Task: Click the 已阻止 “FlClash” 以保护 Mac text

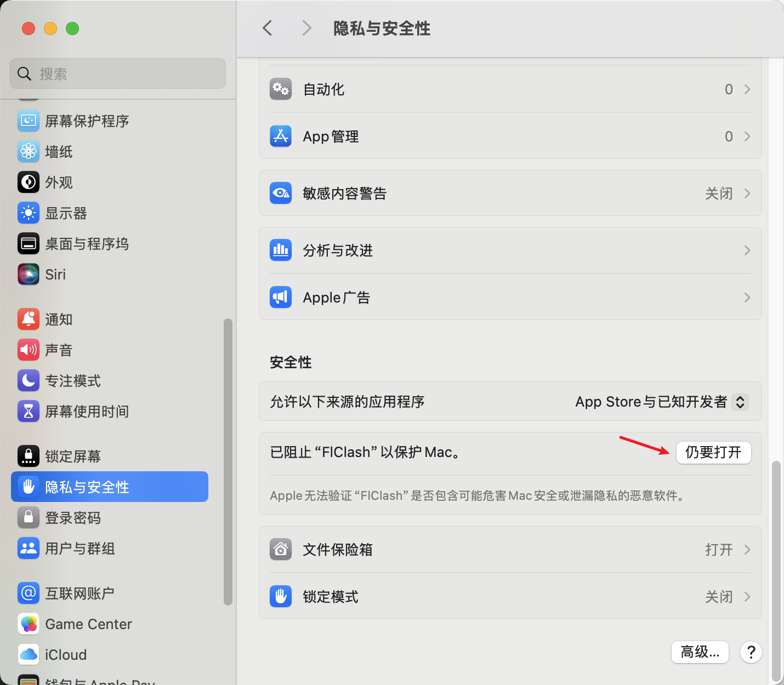Action: pos(366,452)
